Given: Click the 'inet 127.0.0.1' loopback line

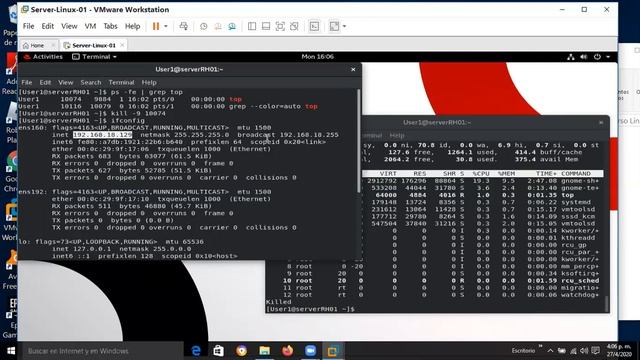Looking at the screenshot, I should point(121,249).
